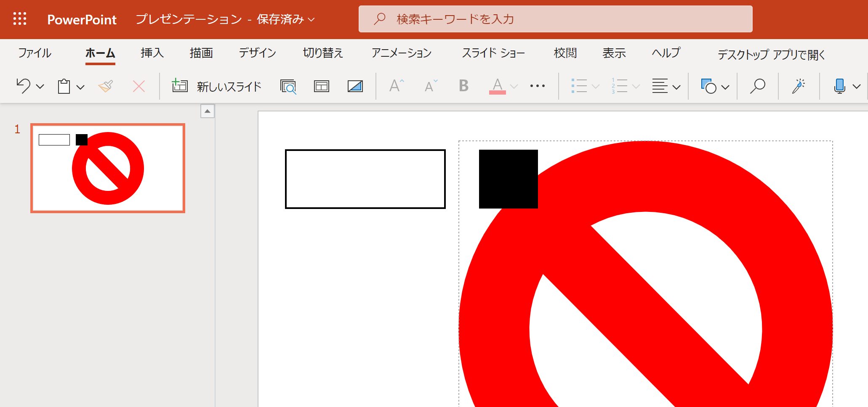Apply bulleted list icon
The image size is (868, 407).
pyautogui.click(x=579, y=86)
